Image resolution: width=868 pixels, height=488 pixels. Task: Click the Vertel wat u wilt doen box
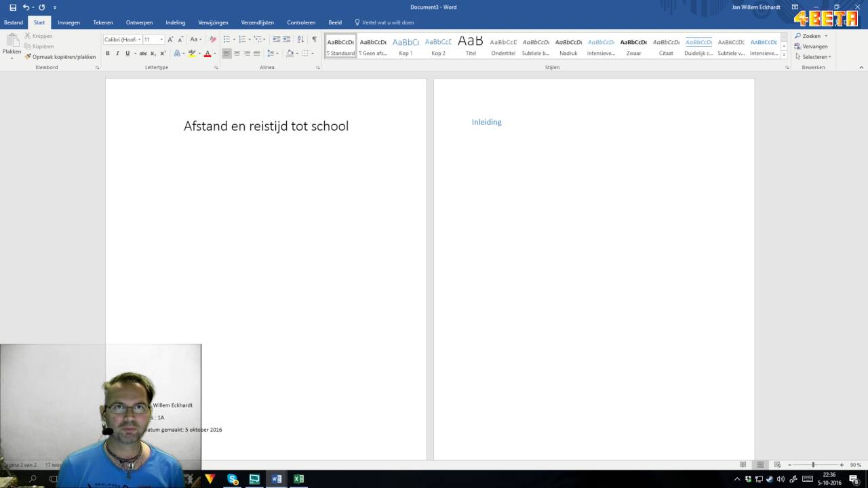click(x=384, y=22)
